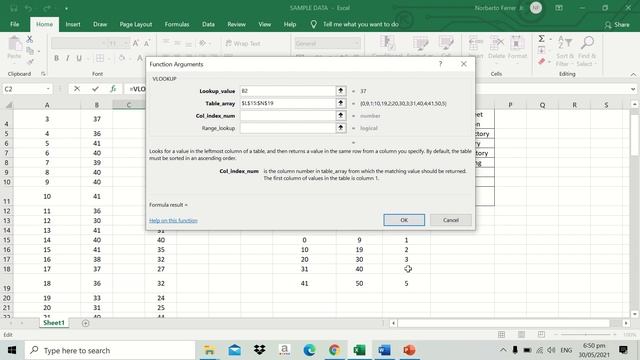The image size is (640, 360).
Task: Toggle Bold formatting
Action: [x=56, y=58]
